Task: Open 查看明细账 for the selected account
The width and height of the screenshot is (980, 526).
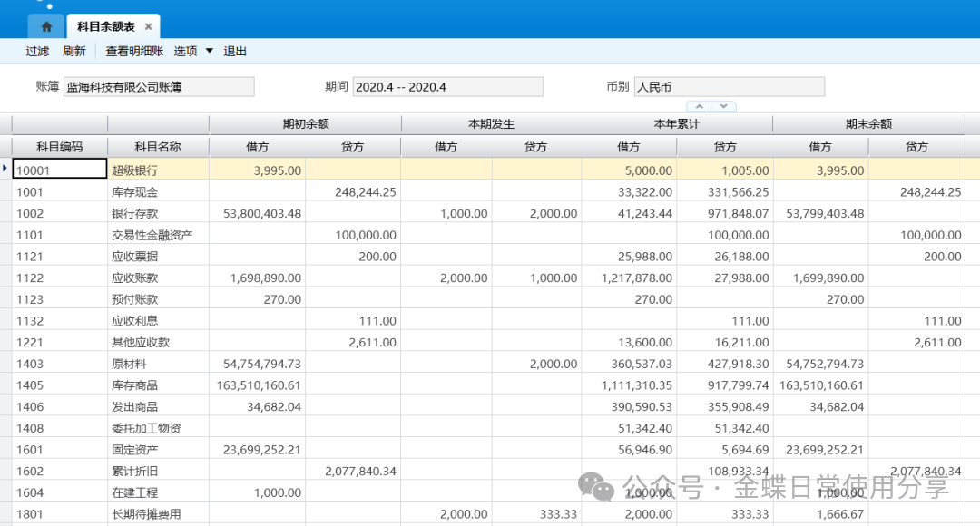Action: (134, 52)
